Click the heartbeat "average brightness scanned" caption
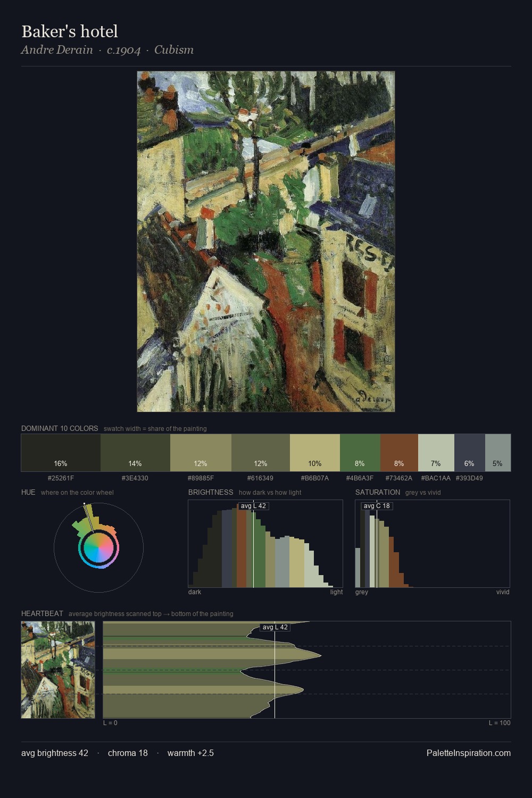This screenshot has height=798, width=532. (151, 614)
